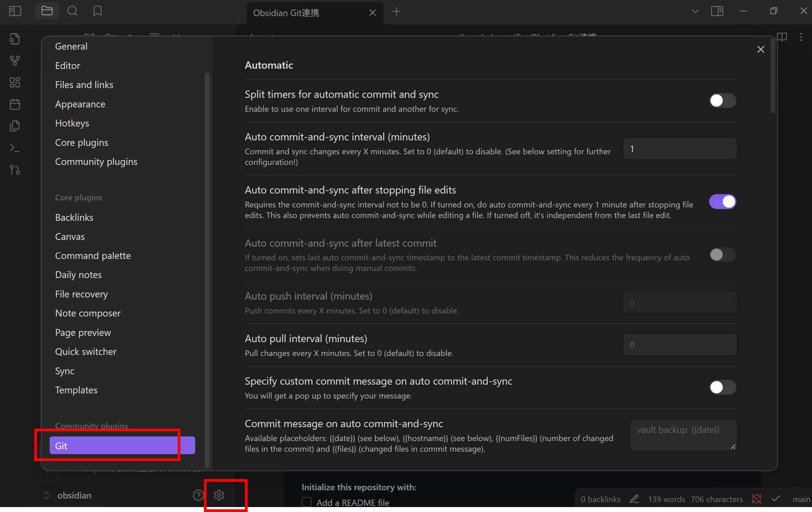This screenshot has width=812, height=512.
Task: Click the red sync-off status icon
Action: coord(757,499)
